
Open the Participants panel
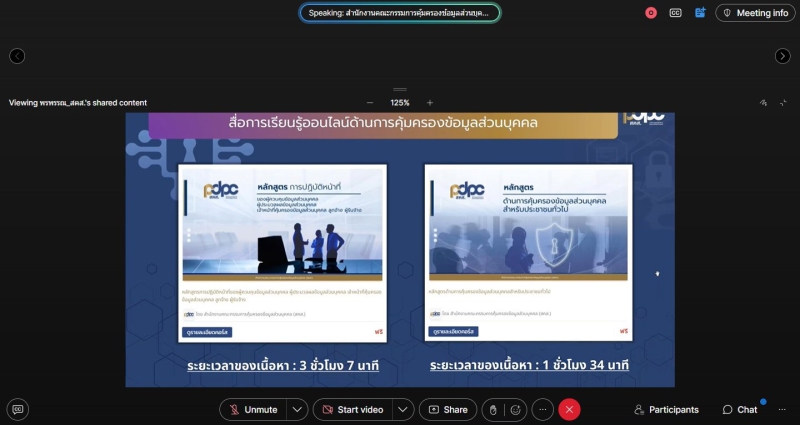tap(666, 409)
